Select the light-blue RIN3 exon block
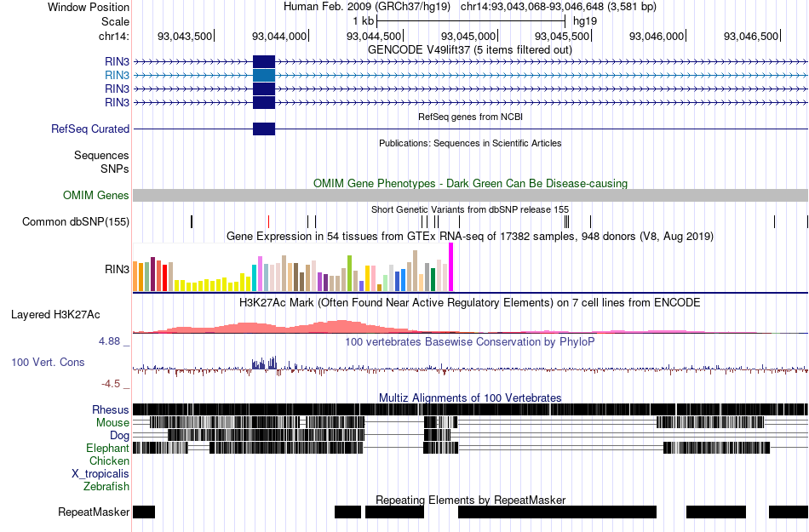This screenshot has width=809, height=532. click(264, 75)
